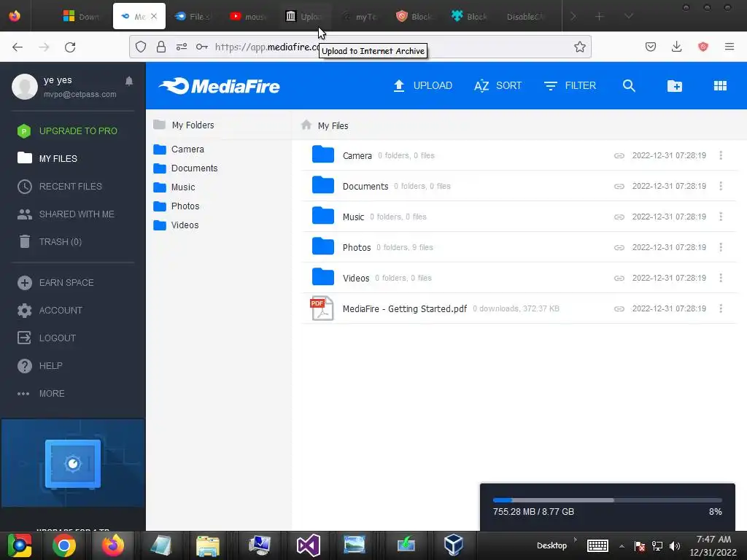The width and height of the screenshot is (747, 560).
Task: Open options menu for Music folder
Action: (721, 216)
